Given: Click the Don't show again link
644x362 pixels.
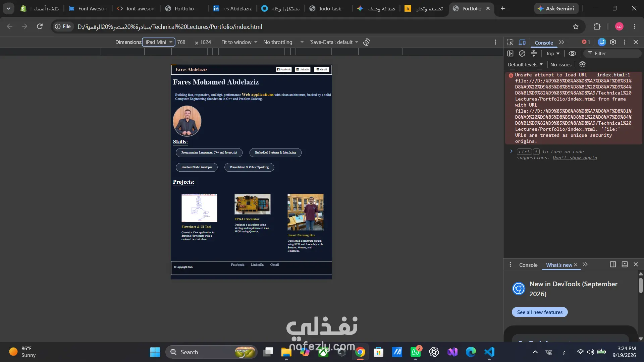Looking at the screenshot, I should (x=575, y=158).
